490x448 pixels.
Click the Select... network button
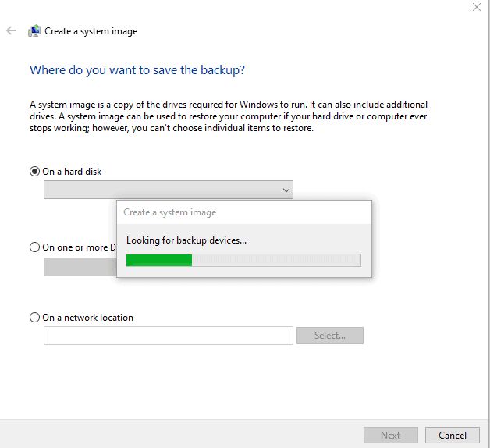tap(330, 336)
